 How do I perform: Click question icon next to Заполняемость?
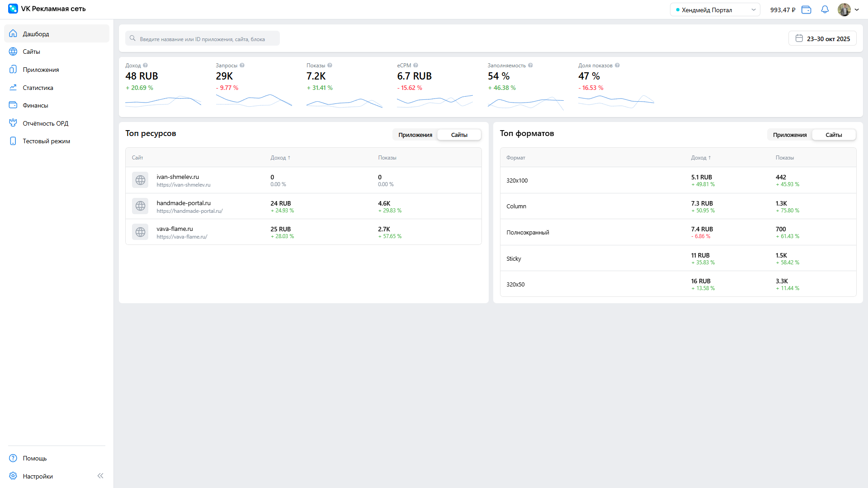pos(530,66)
